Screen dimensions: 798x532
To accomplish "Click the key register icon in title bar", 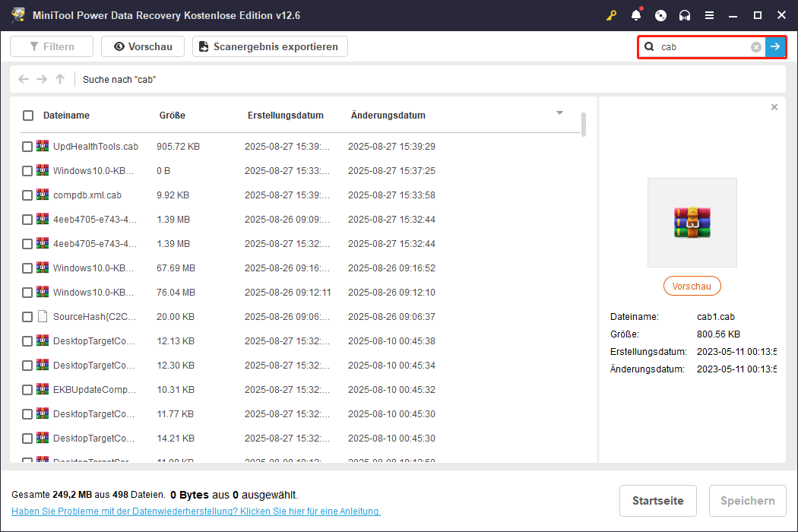I will 611,15.
